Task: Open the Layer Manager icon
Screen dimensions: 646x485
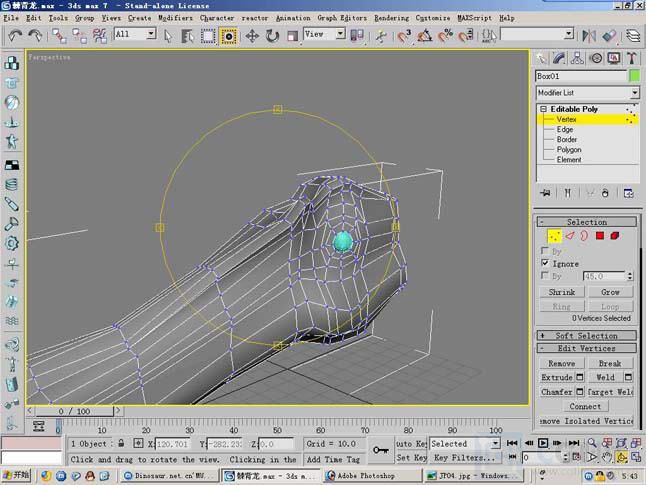Action: (x=633, y=36)
